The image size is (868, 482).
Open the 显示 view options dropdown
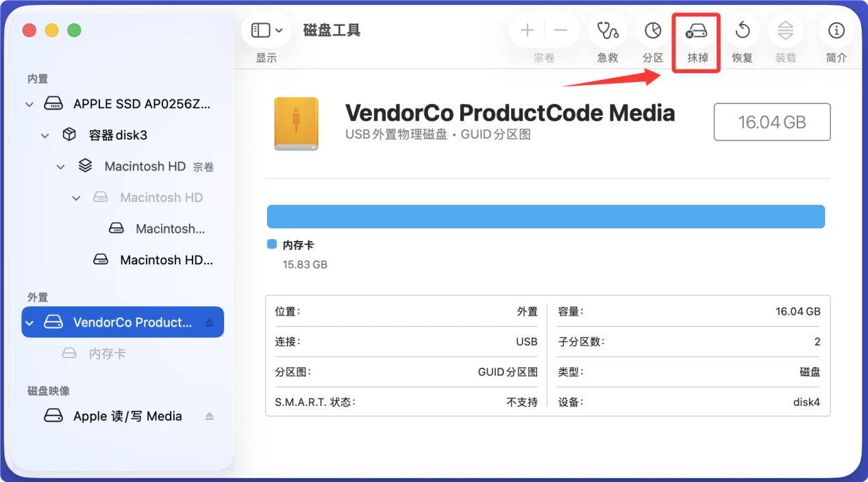[x=266, y=30]
